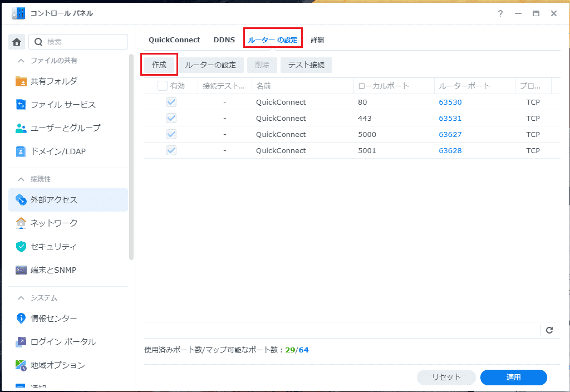The image size is (570, 392).
Task: Click the 適用 button
Action: pos(513,377)
